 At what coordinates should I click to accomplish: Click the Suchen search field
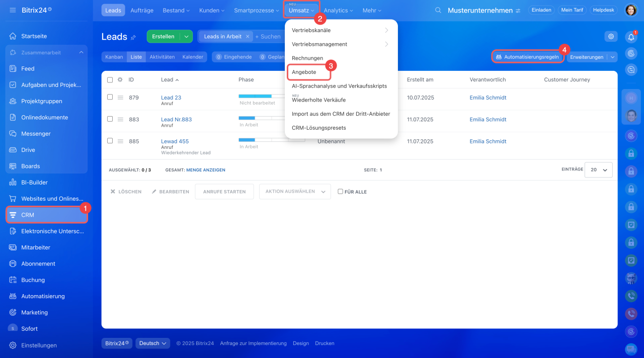[x=270, y=36]
